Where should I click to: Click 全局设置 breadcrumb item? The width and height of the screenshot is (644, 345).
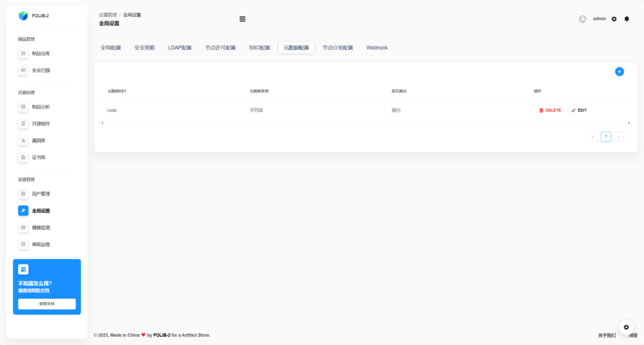132,15
